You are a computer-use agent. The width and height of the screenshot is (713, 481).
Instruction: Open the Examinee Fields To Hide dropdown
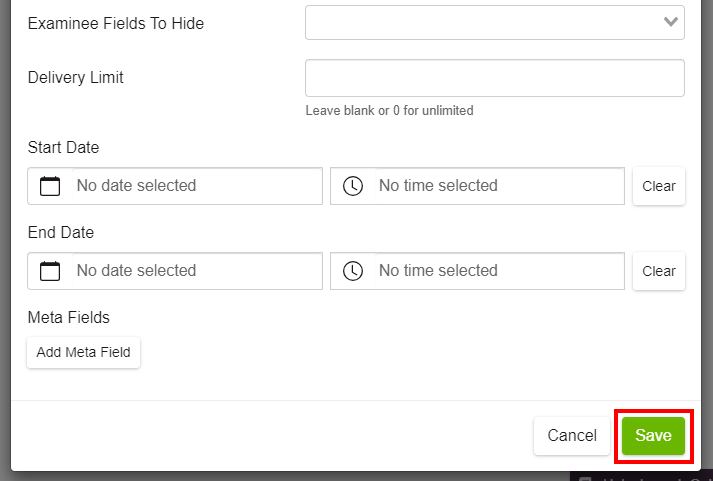(495, 22)
